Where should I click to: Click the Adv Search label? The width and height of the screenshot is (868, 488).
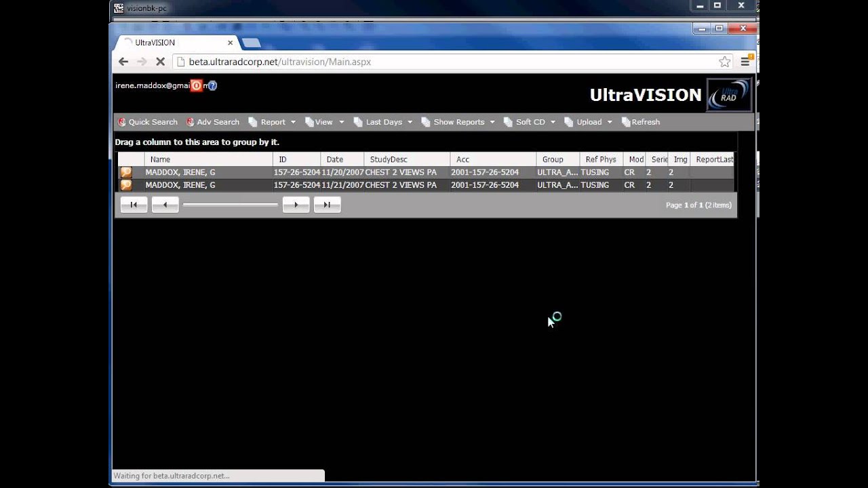click(x=218, y=122)
